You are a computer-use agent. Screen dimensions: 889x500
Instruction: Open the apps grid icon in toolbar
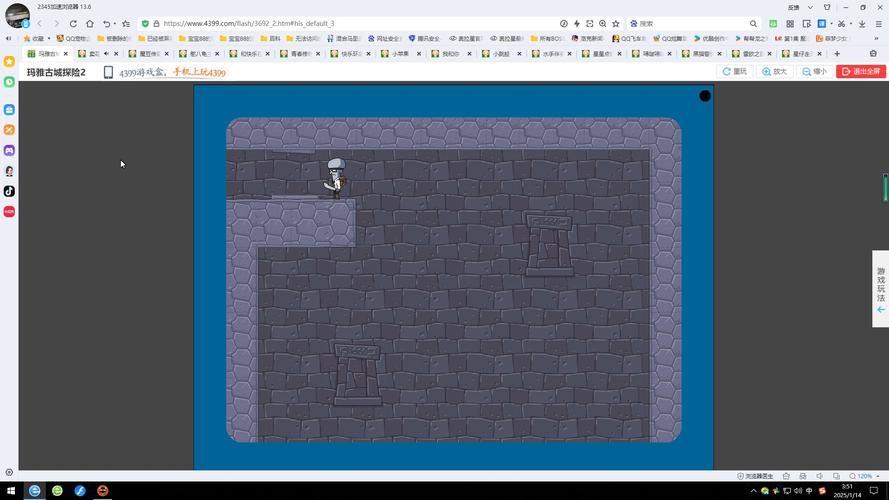point(790,24)
